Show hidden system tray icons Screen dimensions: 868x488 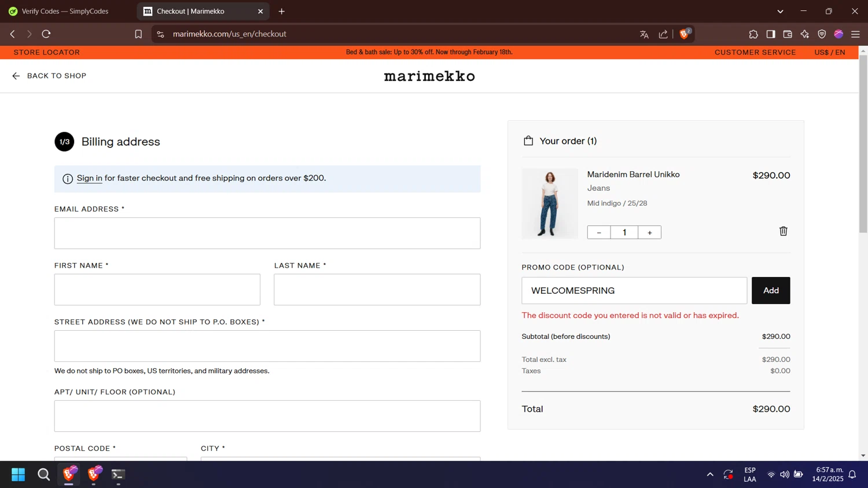710,475
